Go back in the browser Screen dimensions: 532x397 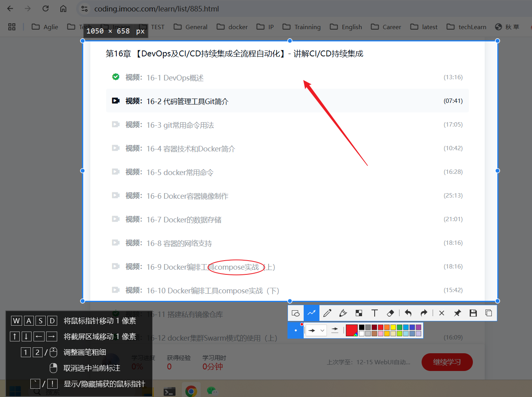pos(10,9)
